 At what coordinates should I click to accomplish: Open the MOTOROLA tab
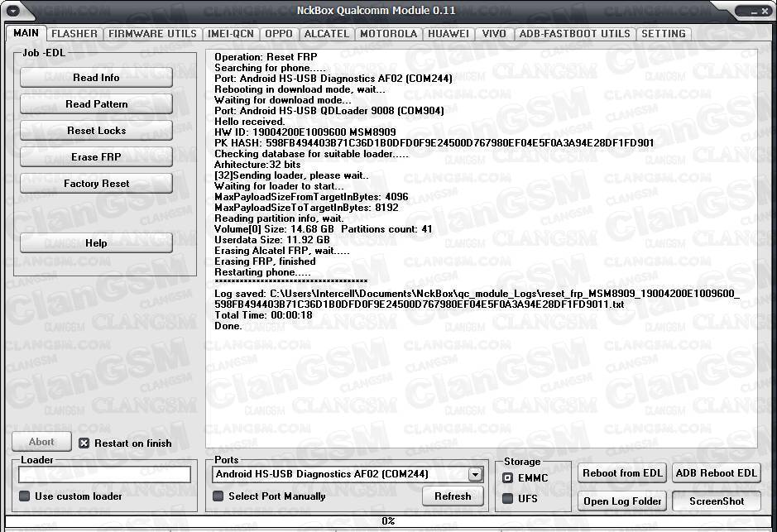[389, 34]
